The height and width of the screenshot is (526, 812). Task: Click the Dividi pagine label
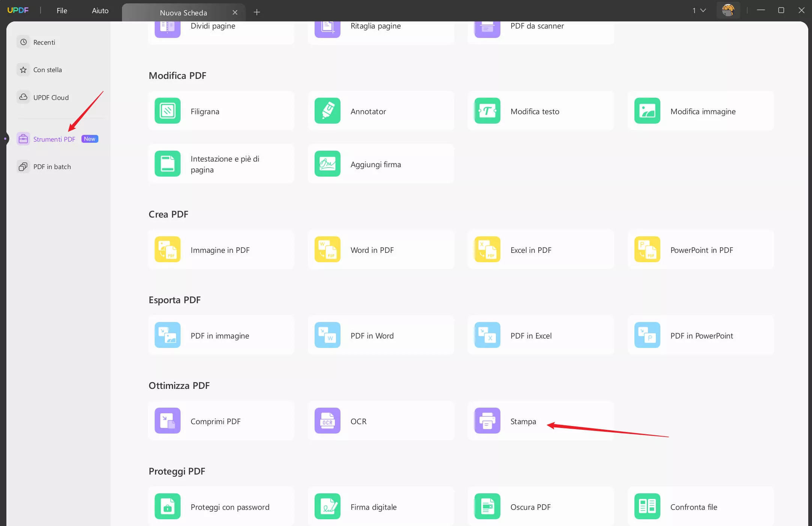coord(213,26)
